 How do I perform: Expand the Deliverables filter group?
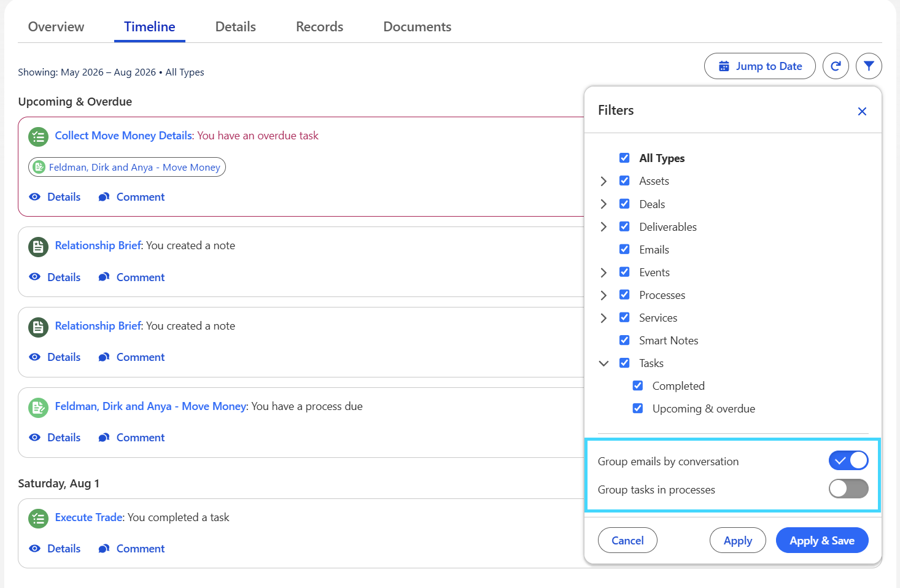[603, 226]
